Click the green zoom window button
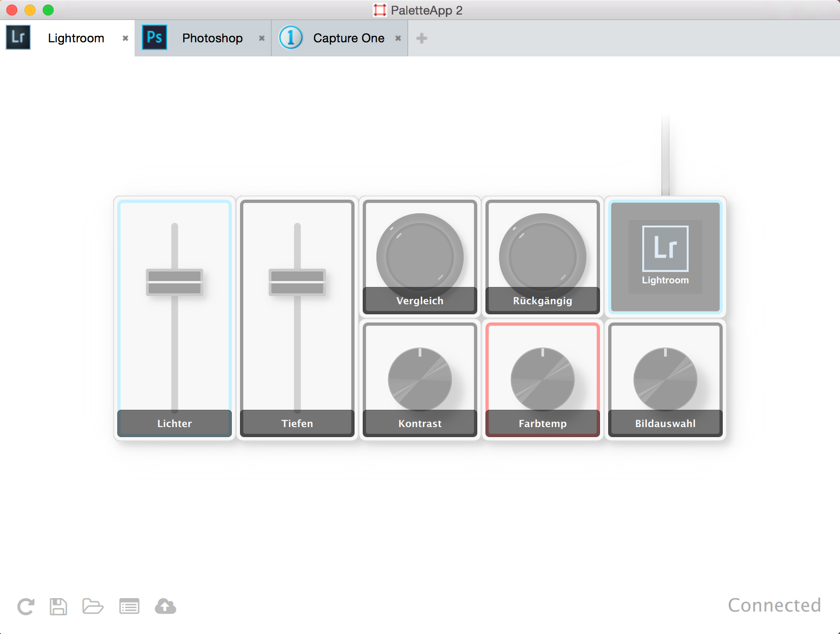 [48, 10]
